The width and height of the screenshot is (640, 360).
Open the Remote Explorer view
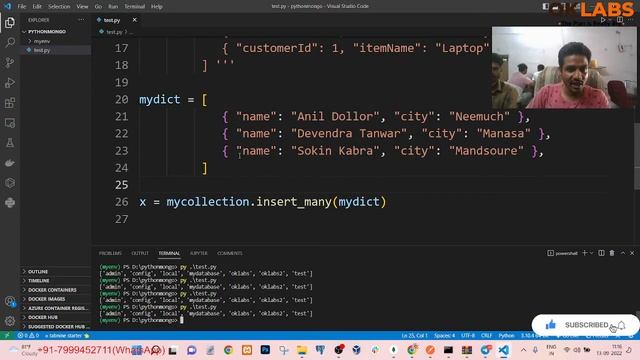pyautogui.click(x=10, y=122)
